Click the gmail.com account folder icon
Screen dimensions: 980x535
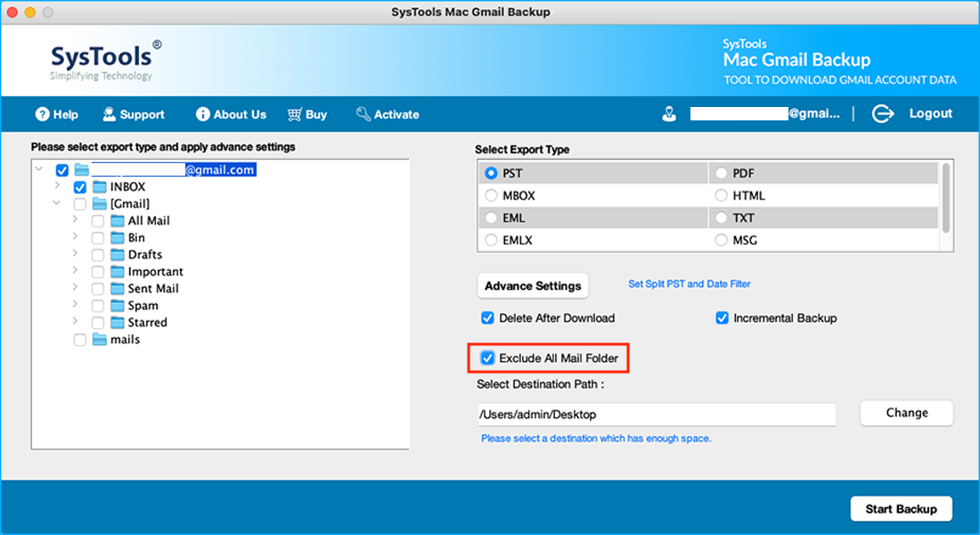coord(81,169)
